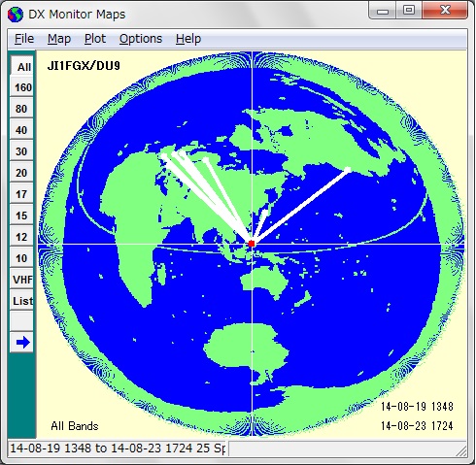This screenshot has height=465, width=476.
Task: Filter map to the 17 meter band
Action: click(21, 193)
